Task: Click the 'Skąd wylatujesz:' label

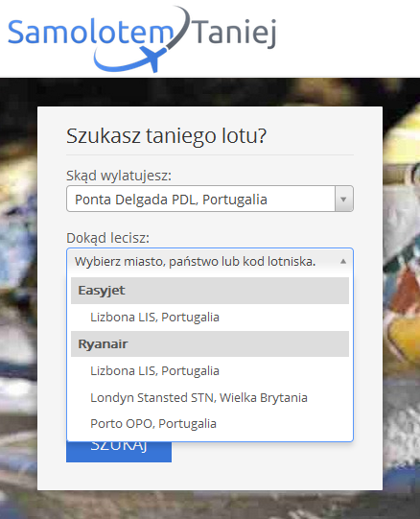Action: coord(119,176)
